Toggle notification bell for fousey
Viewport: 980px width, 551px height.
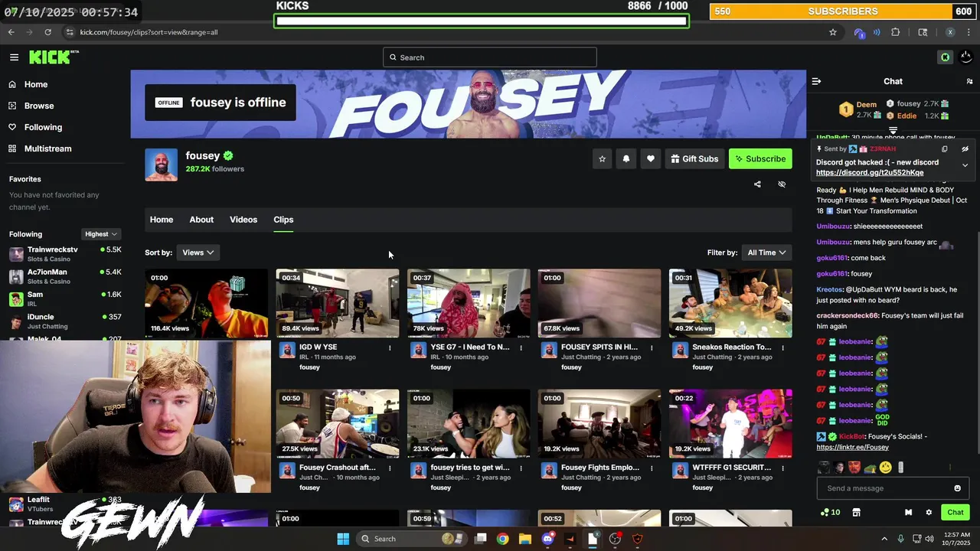coord(626,158)
